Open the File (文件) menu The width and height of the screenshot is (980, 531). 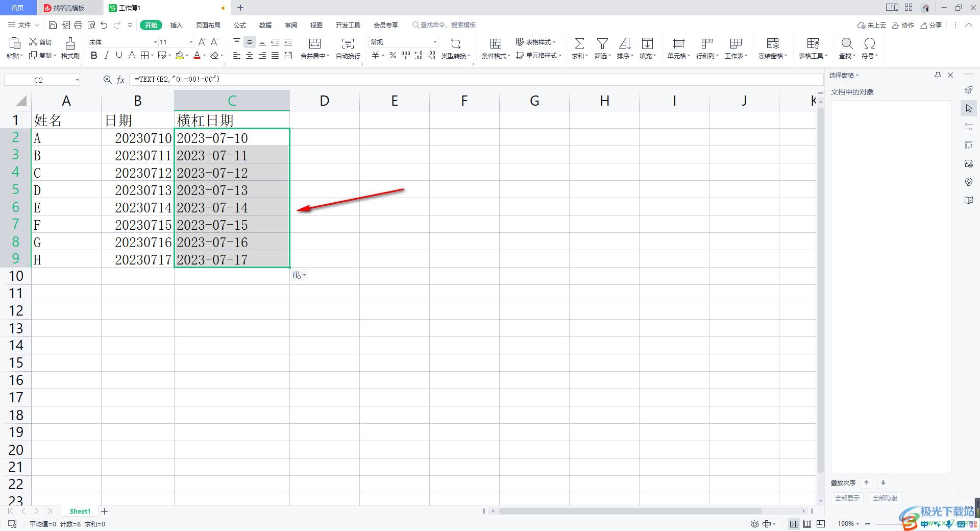tap(23, 25)
